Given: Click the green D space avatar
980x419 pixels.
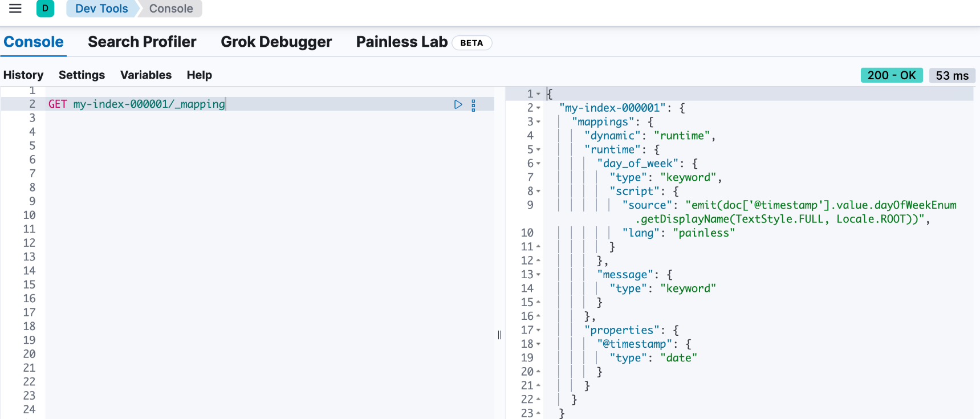Looking at the screenshot, I should pyautogui.click(x=45, y=9).
